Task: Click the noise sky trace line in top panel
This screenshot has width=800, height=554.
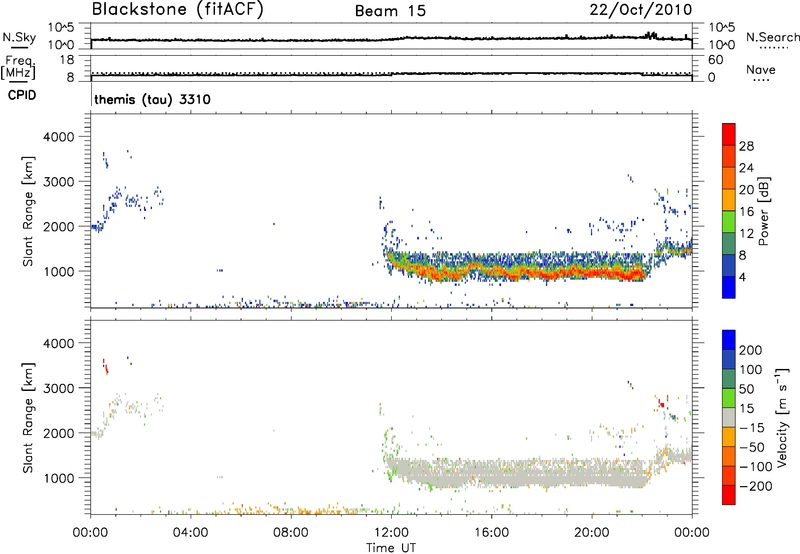Action: [391, 39]
